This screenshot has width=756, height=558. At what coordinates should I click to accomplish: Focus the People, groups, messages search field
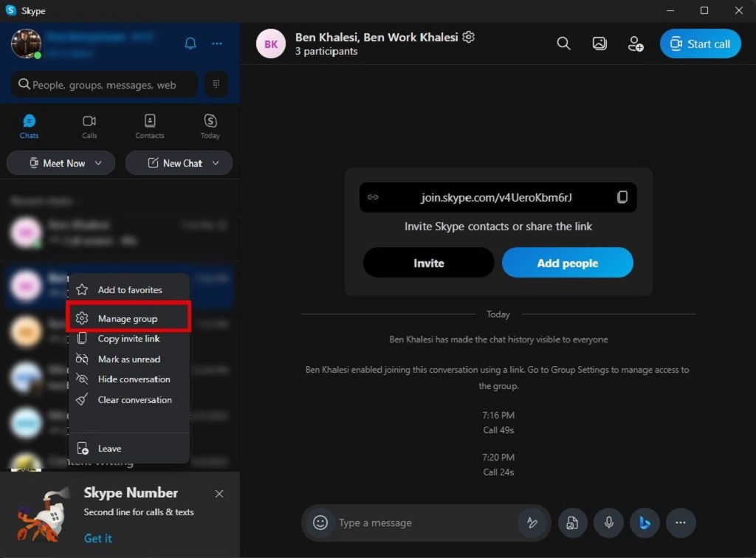pos(104,85)
